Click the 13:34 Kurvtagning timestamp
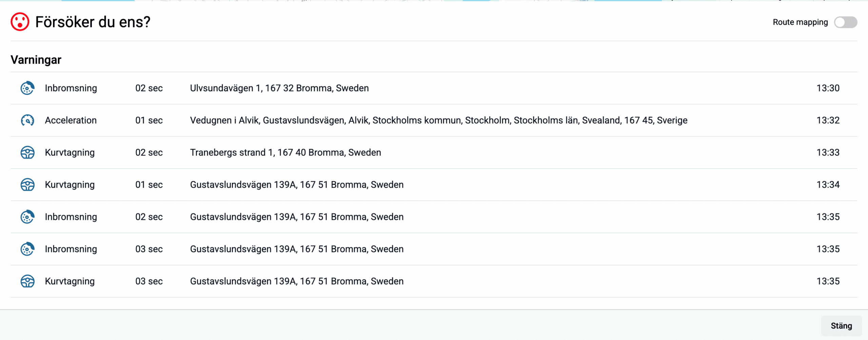868x340 pixels. [x=828, y=185]
